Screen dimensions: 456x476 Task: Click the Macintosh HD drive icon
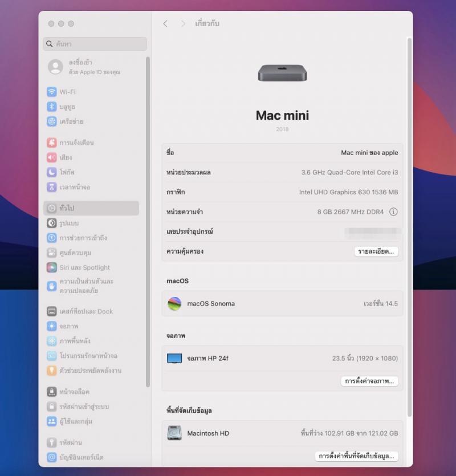174,433
